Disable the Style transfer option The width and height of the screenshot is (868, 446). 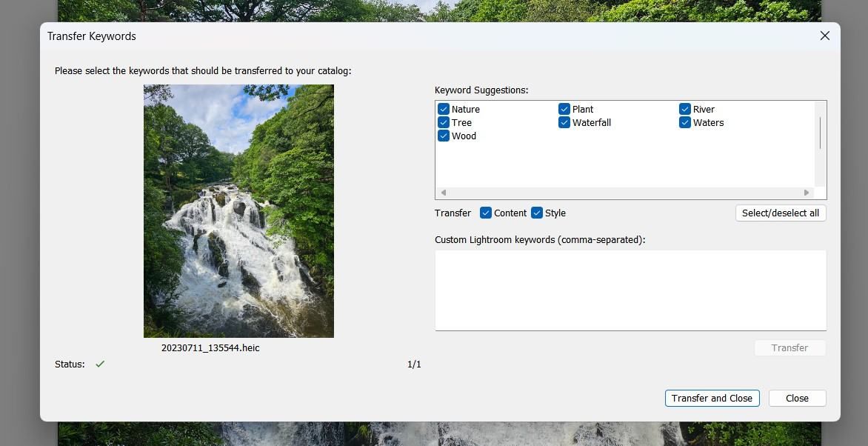click(537, 213)
